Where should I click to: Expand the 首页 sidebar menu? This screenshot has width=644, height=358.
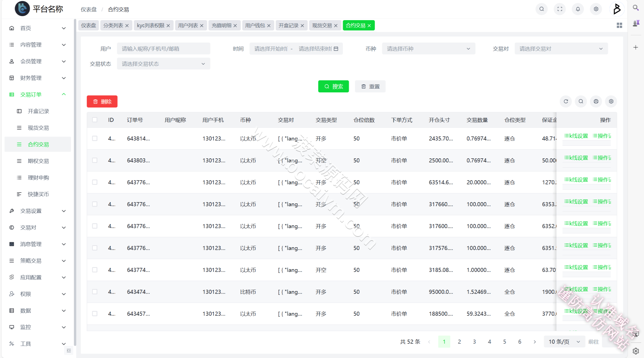[38, 28]
